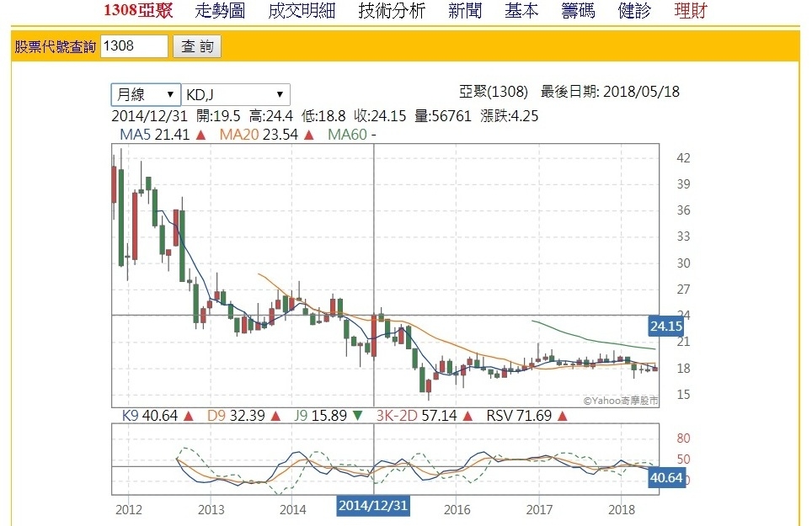Click the 2018 label on time axis
This screenshot has width=812, height=526.
pyautogui.click(x=622, y=510)
